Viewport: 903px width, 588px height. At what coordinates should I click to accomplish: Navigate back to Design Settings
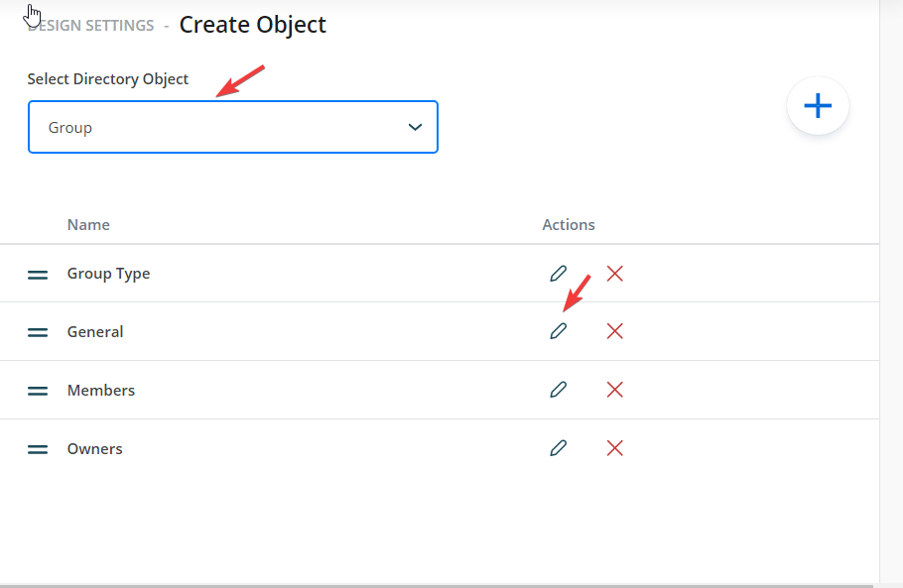tap(90, 25)
